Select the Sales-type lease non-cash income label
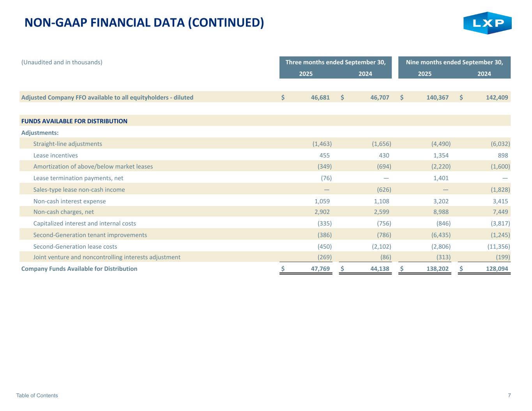The width and height of the screenshot is (532, 411). click(x=79, y=190)
